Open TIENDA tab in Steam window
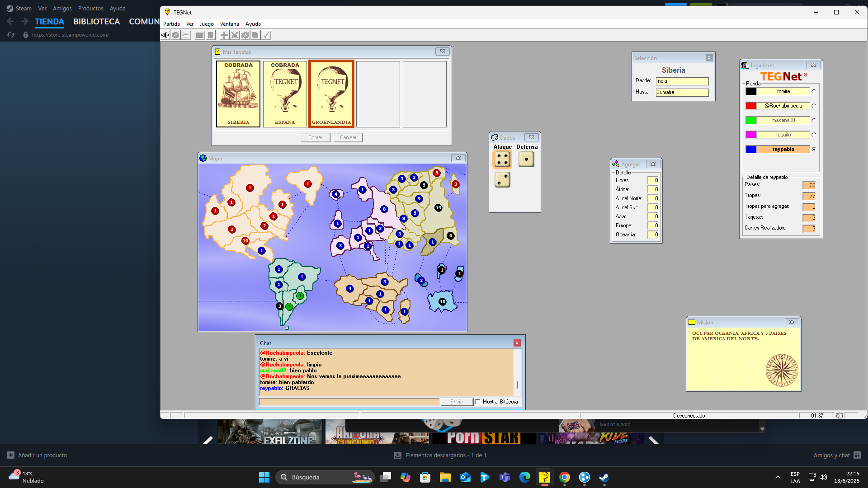Image resolution: width=868 pixels, height=488 pixels. (49, 22)
